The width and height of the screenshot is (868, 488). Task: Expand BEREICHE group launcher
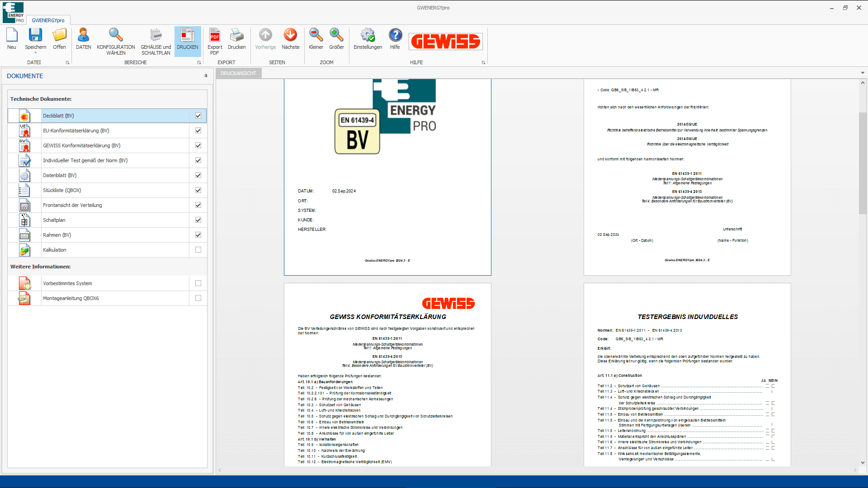[199, 63]
